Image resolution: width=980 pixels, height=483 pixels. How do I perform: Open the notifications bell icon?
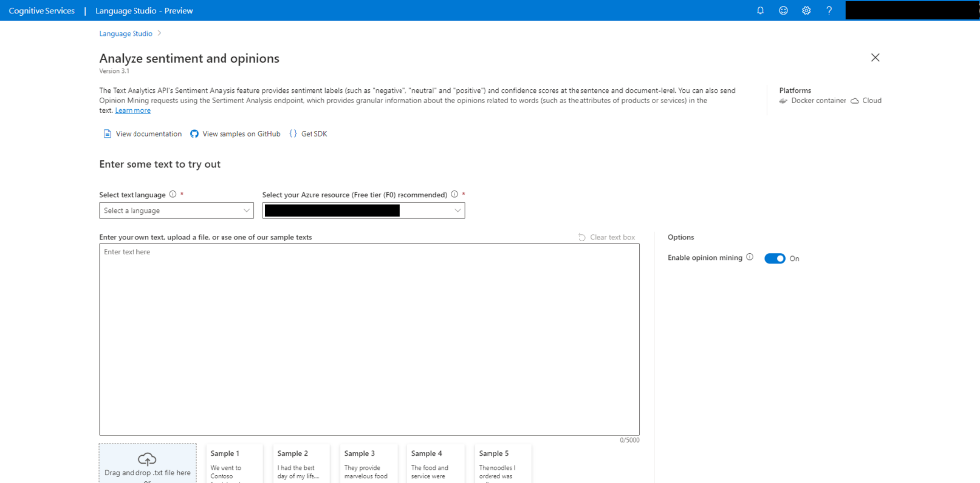point(760,11)
